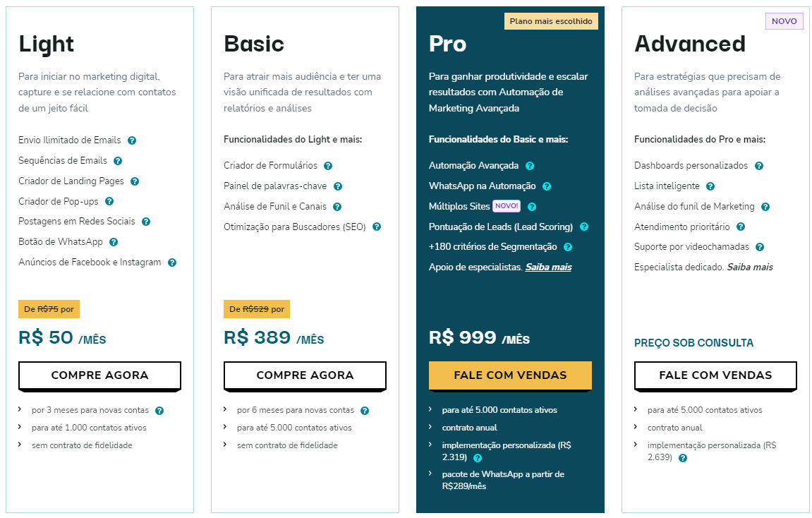Click the NOVO! badge beside Múltiplos Sites
This screenshot has height=518, width=812.
tap(506, 207)
